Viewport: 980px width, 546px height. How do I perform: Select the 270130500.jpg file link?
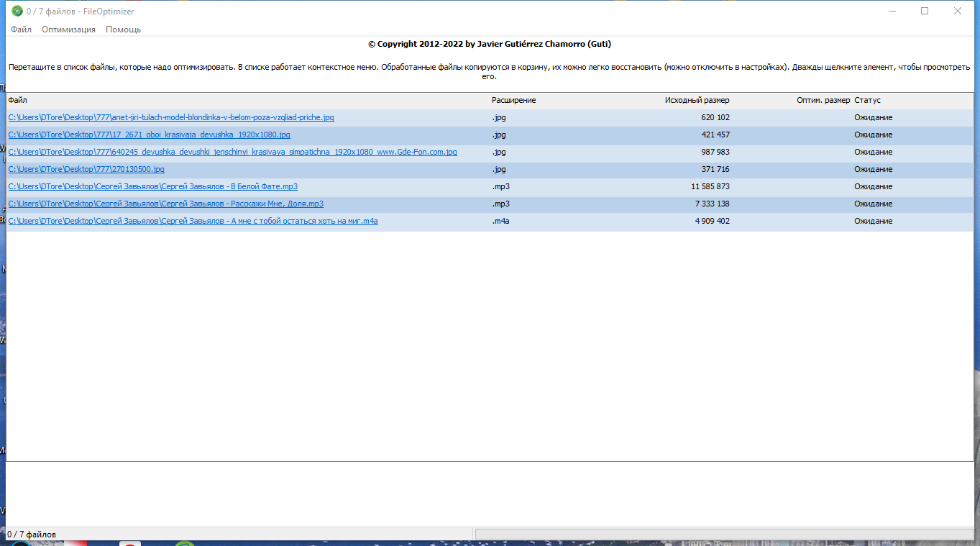click(86, 169)
